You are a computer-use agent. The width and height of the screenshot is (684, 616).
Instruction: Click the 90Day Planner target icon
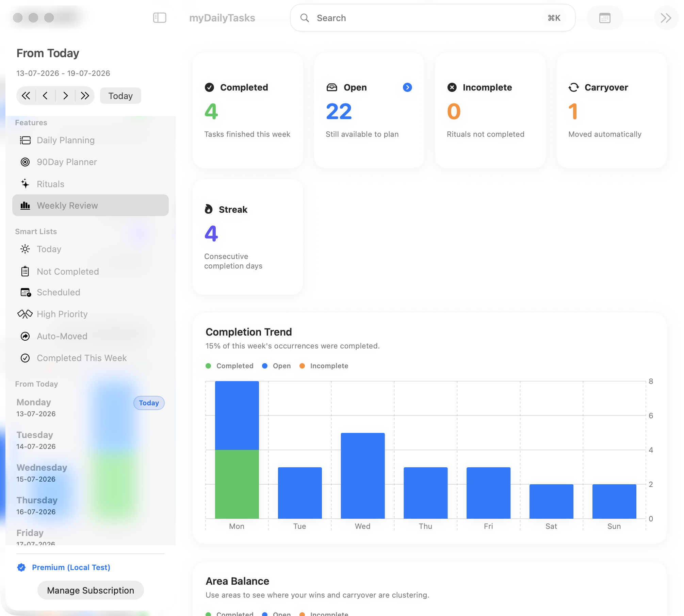25,162
